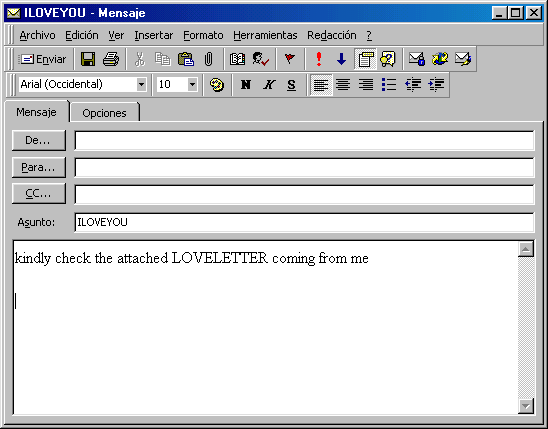Open the Address Book icon
The width and height of the screenshot is (548, 429).
tap(237, 59)
